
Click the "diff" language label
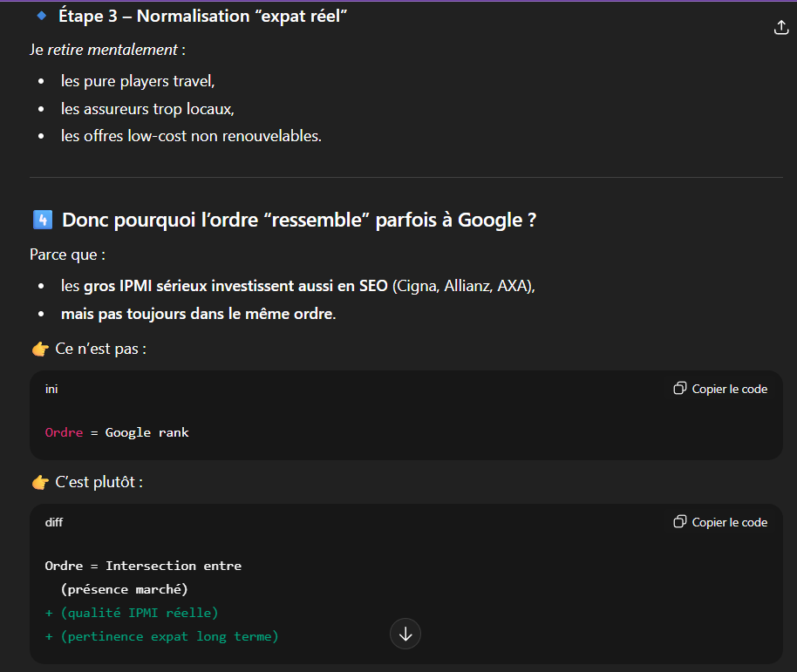(54, 522)
